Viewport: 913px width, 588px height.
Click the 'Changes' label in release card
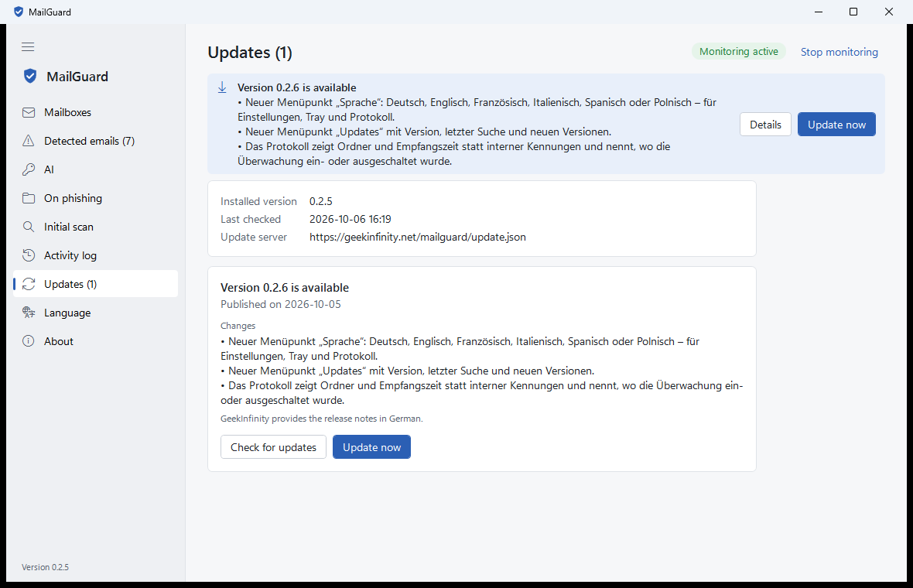point(238,326)
